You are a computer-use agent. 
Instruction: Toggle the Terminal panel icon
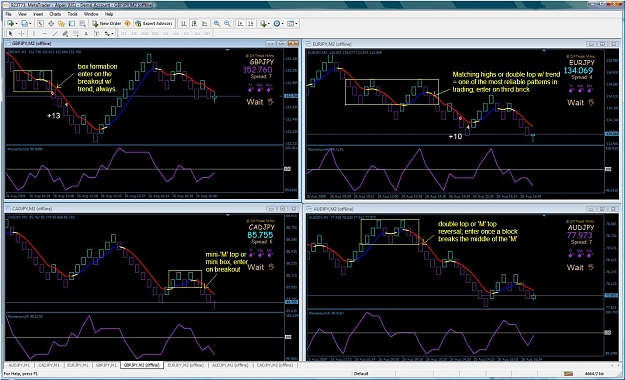pos(72,24)
